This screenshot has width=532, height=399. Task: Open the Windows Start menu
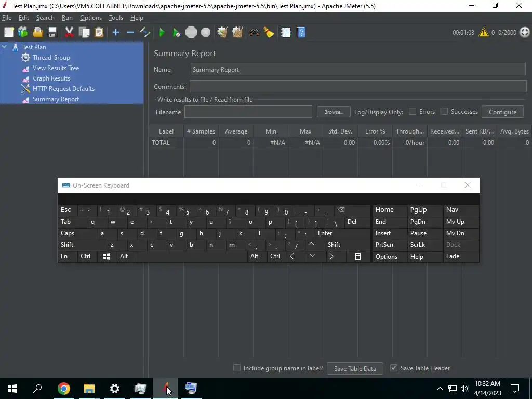pos(12,389)
